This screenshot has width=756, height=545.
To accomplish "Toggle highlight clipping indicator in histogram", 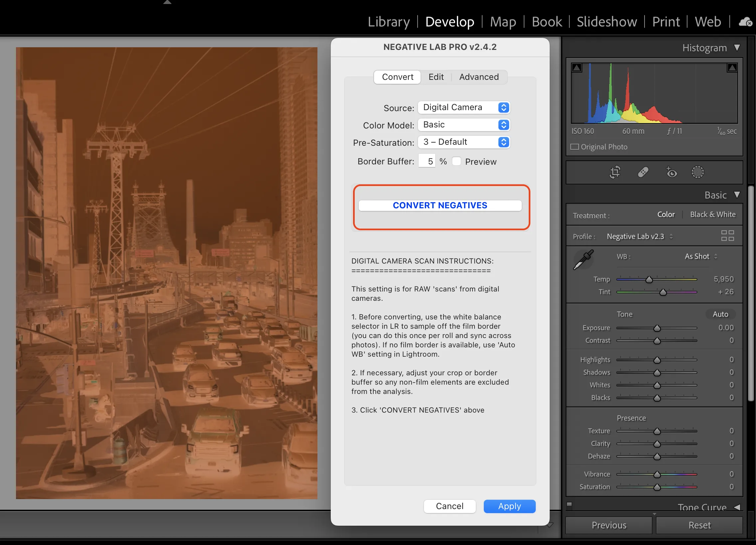I will pyautogui.click(x=732, y=68).
